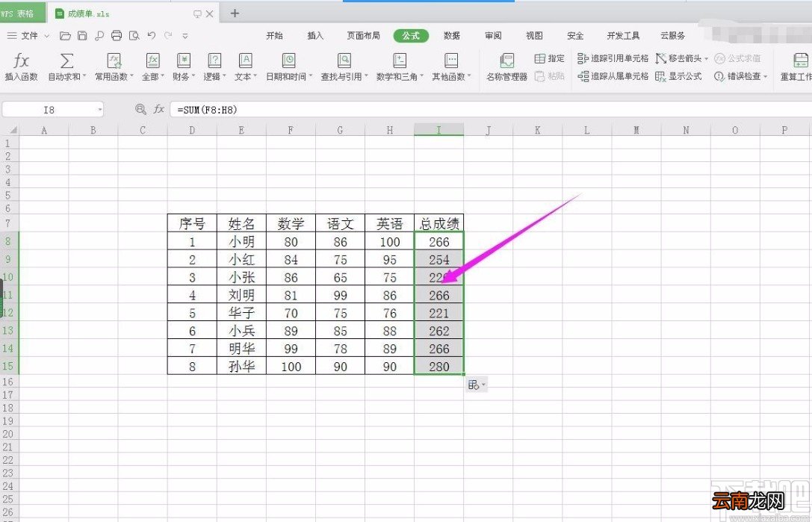Click the 指定 create-names icon
The image size is (812, 522).
[x=539, y=58]
